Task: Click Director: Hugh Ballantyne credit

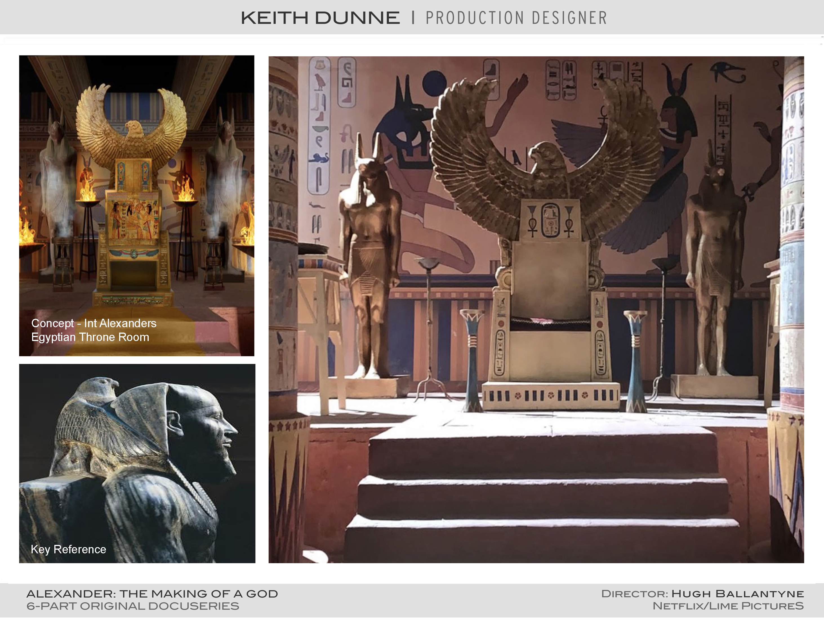Action: click(x=703, y=594)
